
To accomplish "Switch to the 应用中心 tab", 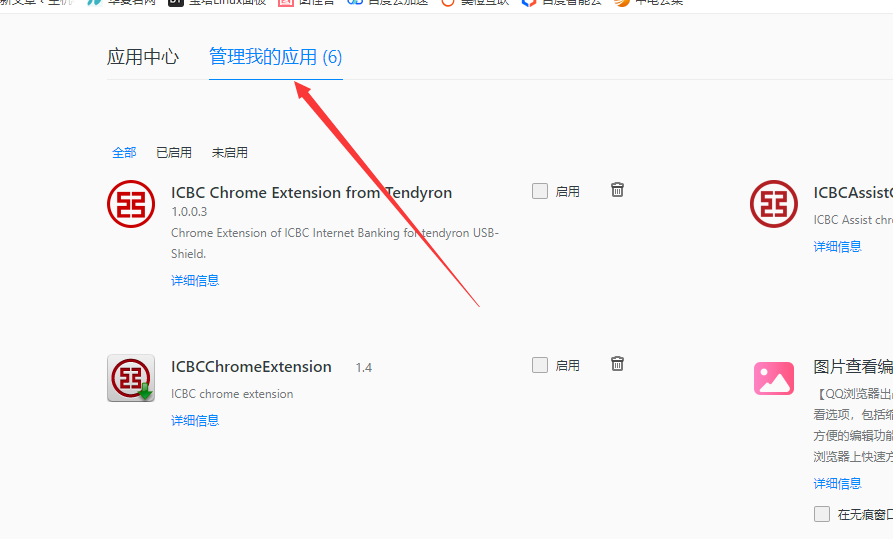I will point(143,57).
